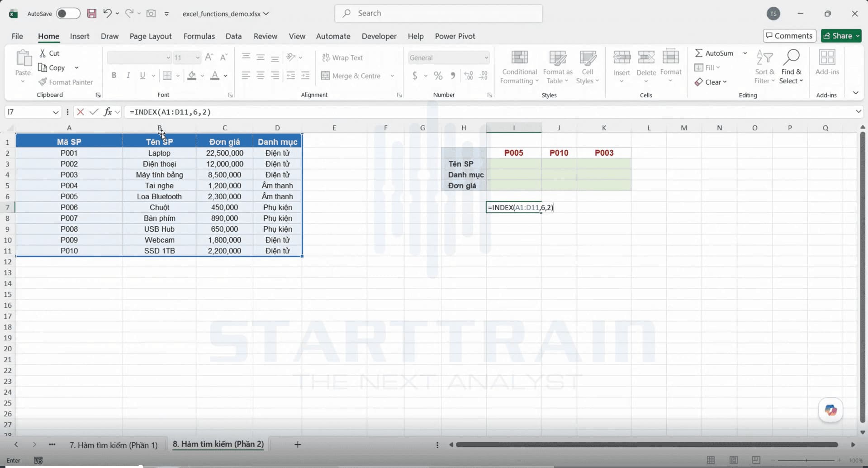Click the Undo arrow icon

107,14
